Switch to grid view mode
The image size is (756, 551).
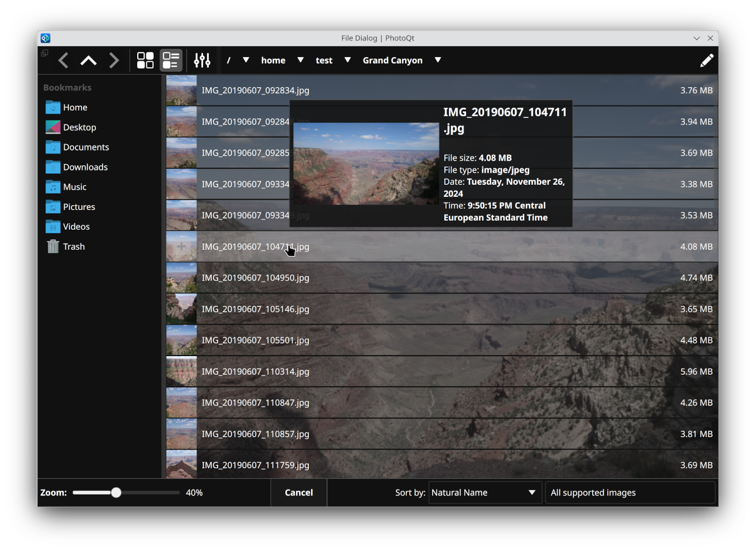coord(145,60)
